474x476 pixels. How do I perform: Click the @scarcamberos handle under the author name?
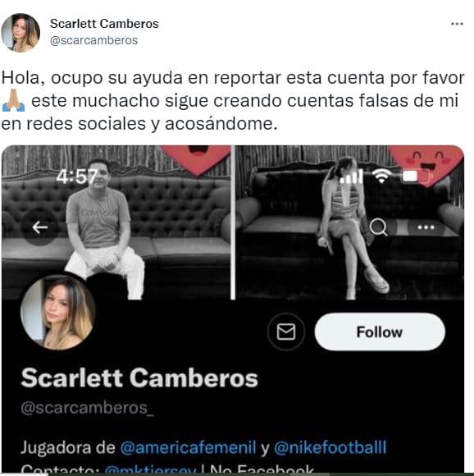(93, 40)
